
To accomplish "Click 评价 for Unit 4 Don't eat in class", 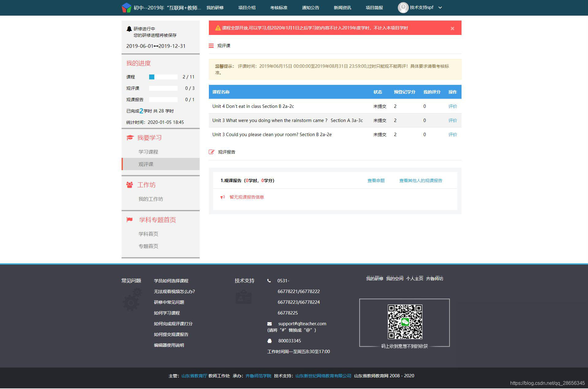I will (x=452, y=106).
